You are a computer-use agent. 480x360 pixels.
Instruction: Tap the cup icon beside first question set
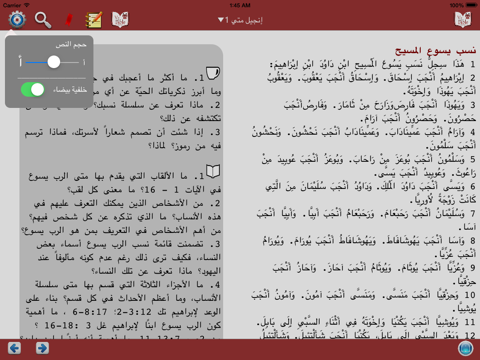(x=213, y=73)
